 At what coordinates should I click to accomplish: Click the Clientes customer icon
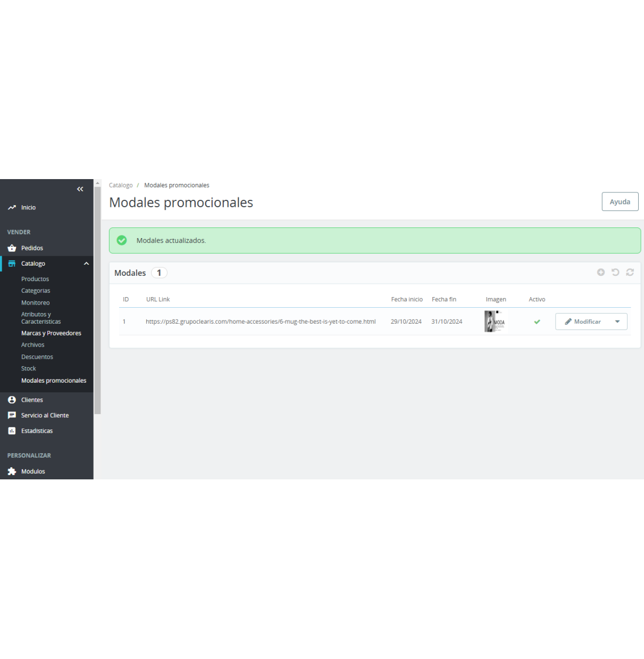pos(12,400)
